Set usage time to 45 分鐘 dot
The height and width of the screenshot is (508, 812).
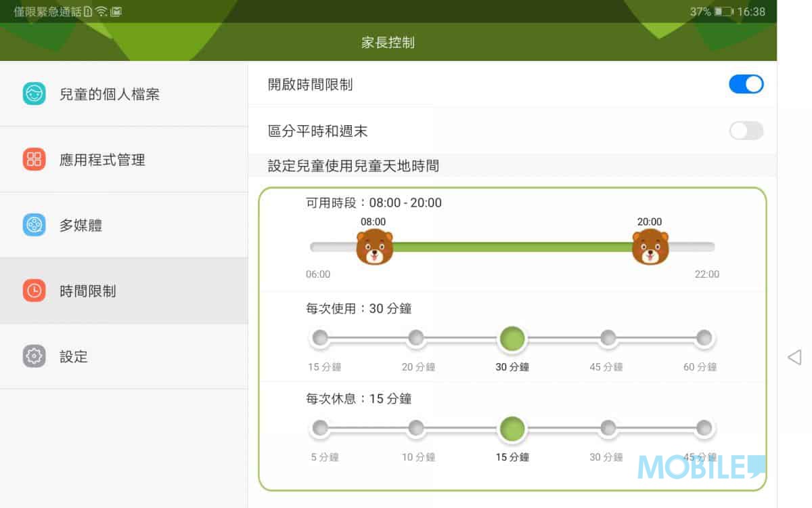point(608,337)
